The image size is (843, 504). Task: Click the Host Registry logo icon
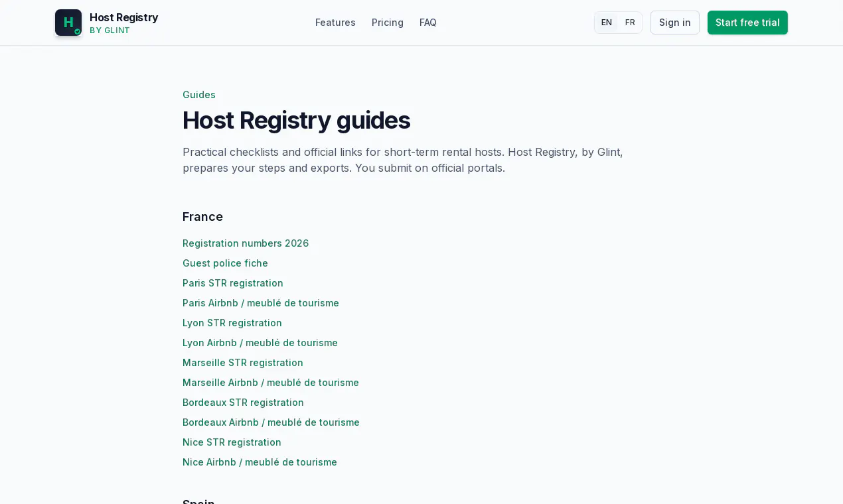(68, 23)
